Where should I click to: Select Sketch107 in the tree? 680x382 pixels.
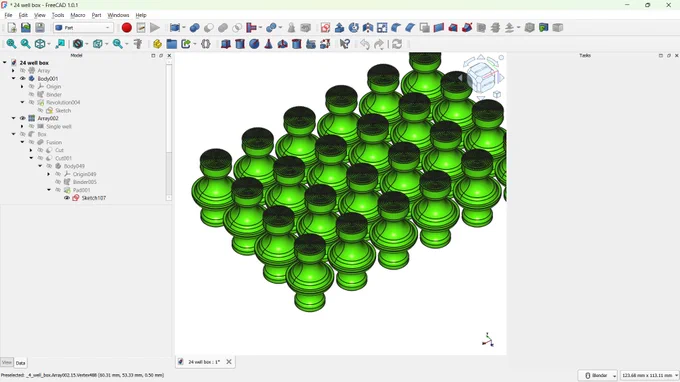94,198
